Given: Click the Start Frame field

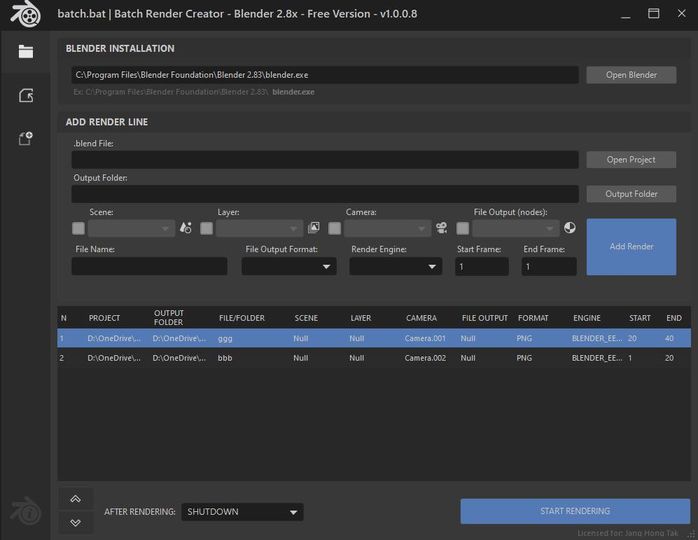Looking at the screenshot, I should [x=482, y=266].
